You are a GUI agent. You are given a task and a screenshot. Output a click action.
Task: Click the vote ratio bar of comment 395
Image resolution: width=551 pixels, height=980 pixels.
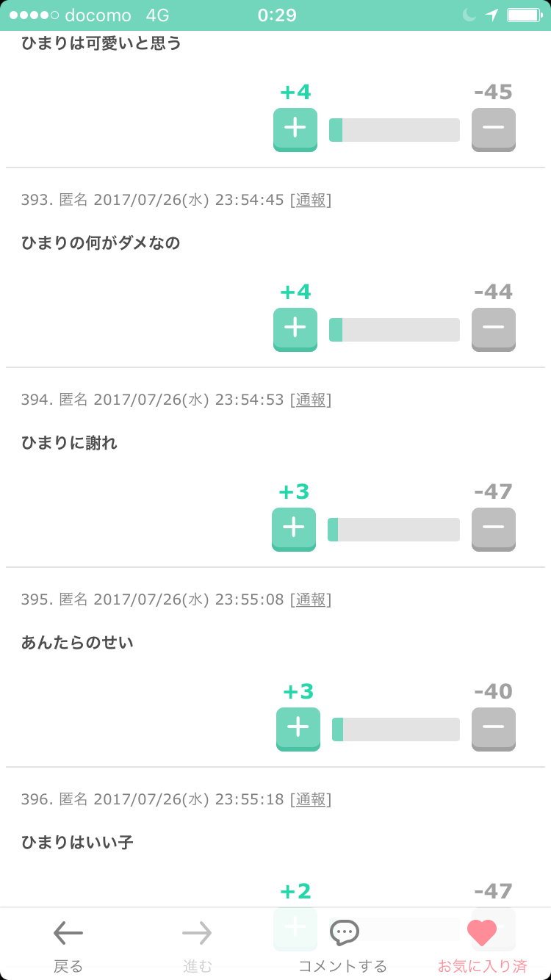point(396,729)
